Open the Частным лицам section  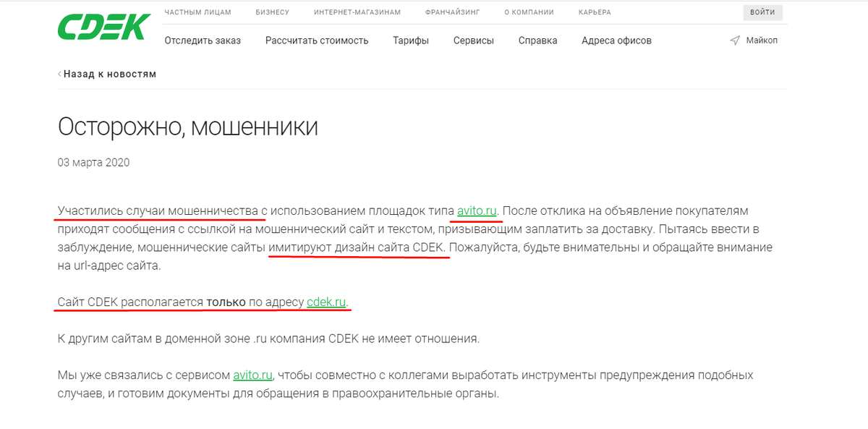click(x=197, y=12)
